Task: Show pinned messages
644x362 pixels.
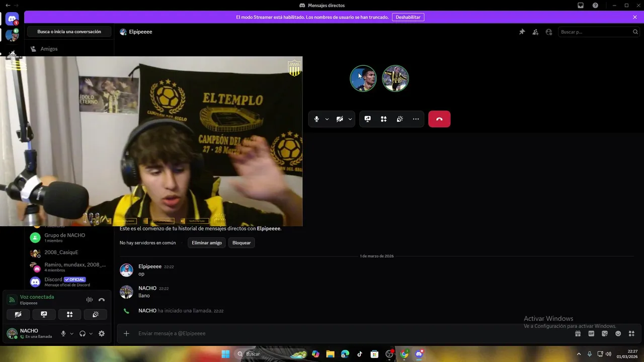Action: click(522, 32)
